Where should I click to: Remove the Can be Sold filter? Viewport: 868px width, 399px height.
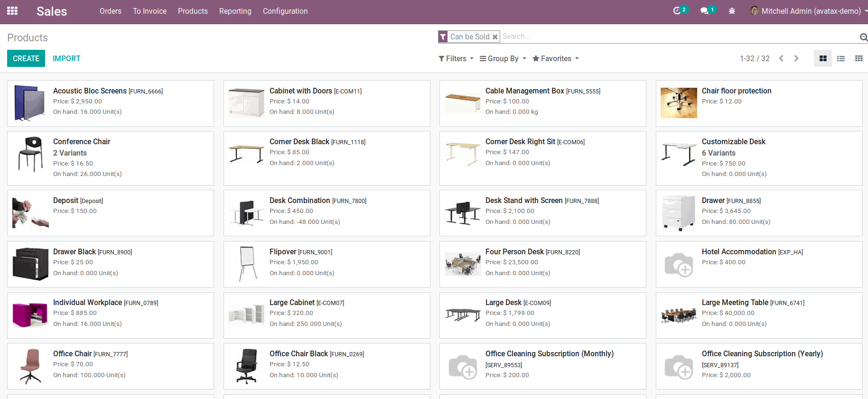click(495, 37)
